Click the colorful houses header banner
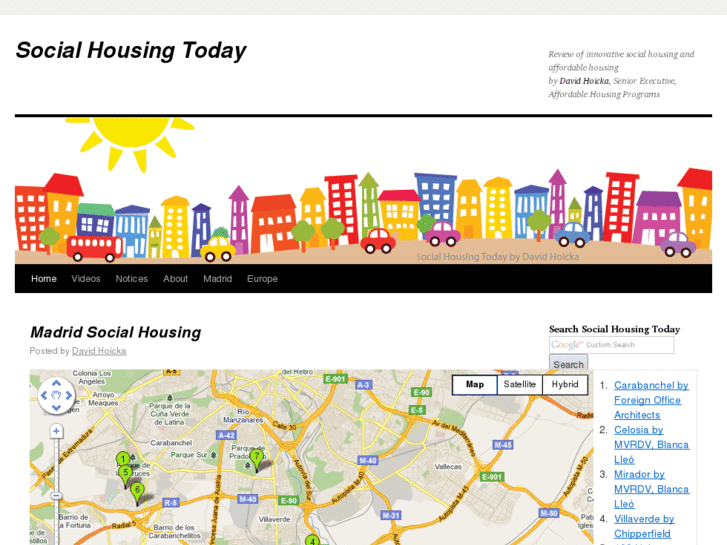This screenshot has height=545, width=727. pos(364,190)
